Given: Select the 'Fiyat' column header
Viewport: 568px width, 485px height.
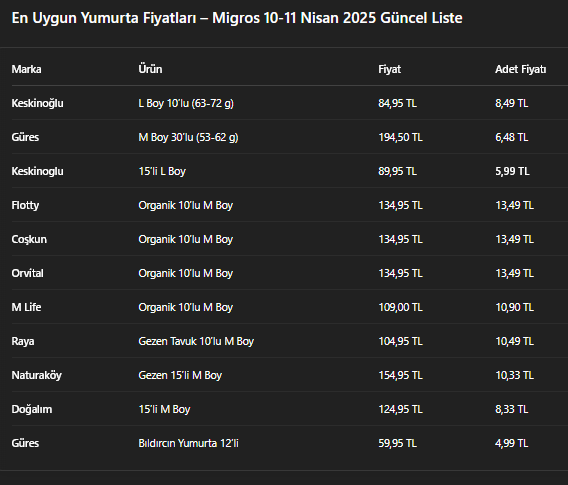Looking at the screenshot, I should [x=389, y=69].
